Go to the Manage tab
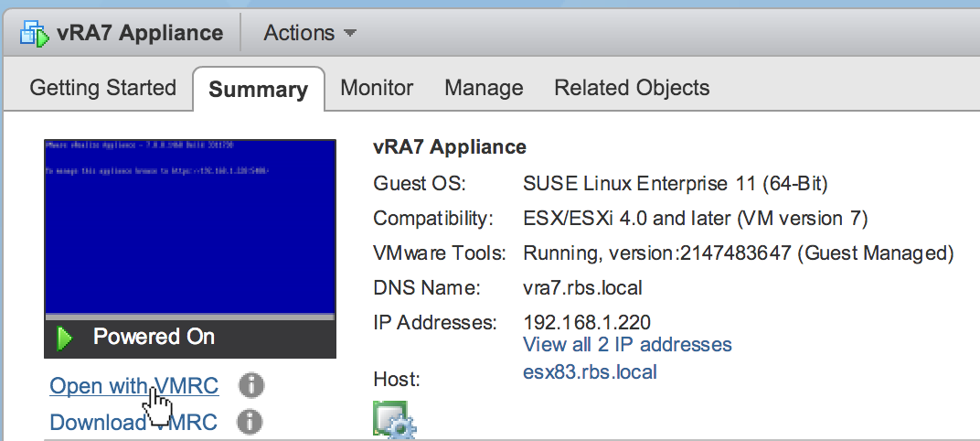 point(484,88)
